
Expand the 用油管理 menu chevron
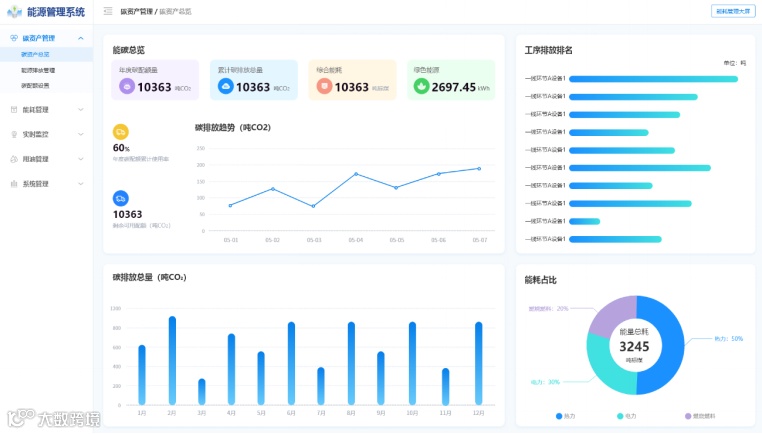click(81, 159)
